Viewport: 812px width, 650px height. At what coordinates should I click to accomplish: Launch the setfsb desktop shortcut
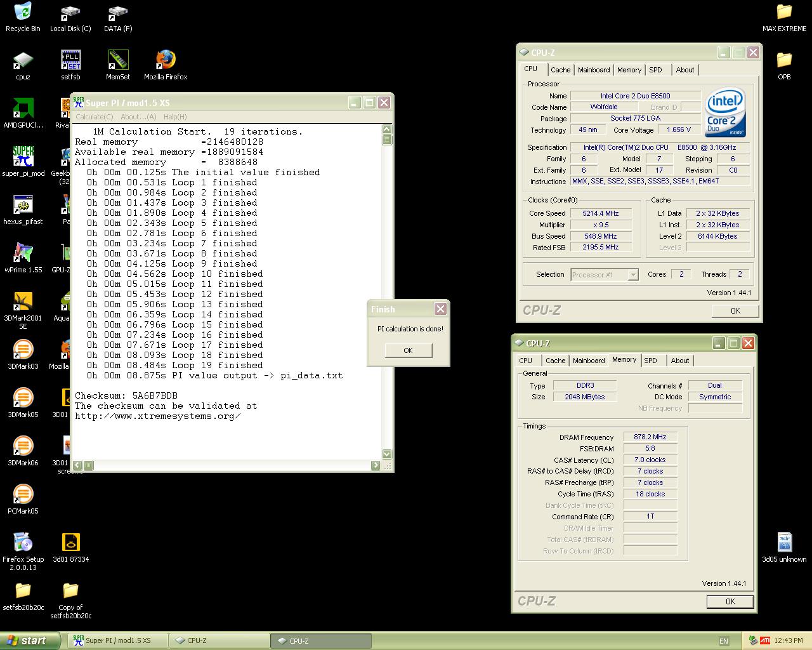coord(70,65)
